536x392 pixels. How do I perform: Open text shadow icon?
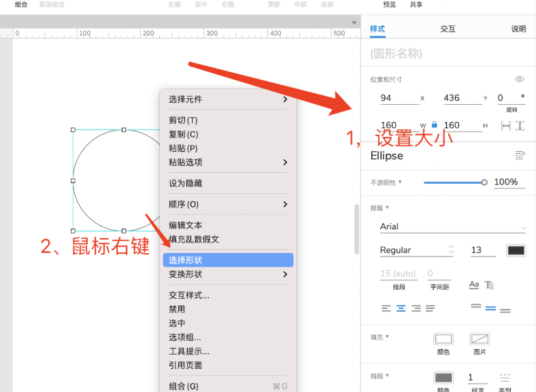coord(489,285)
